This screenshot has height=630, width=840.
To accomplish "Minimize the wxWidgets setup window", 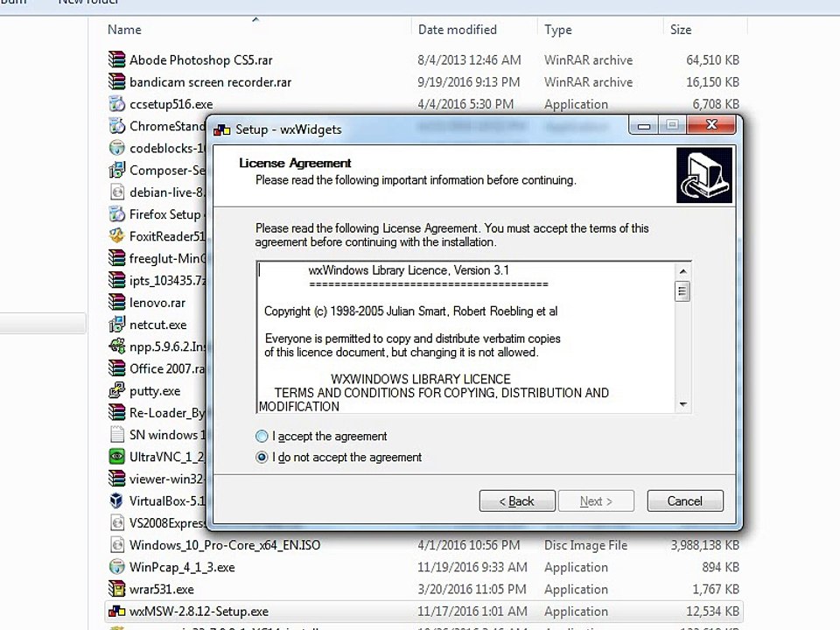I will click(x=644, y=126).
